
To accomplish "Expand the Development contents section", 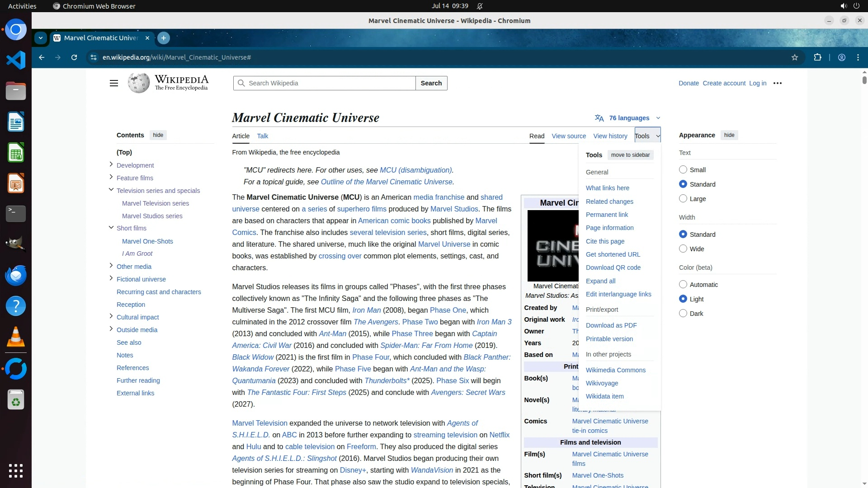I will [x=111, y=164].
